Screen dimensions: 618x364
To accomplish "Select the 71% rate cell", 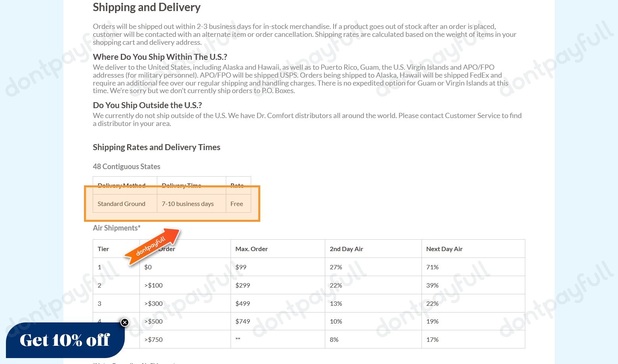I will click(432, 267).
